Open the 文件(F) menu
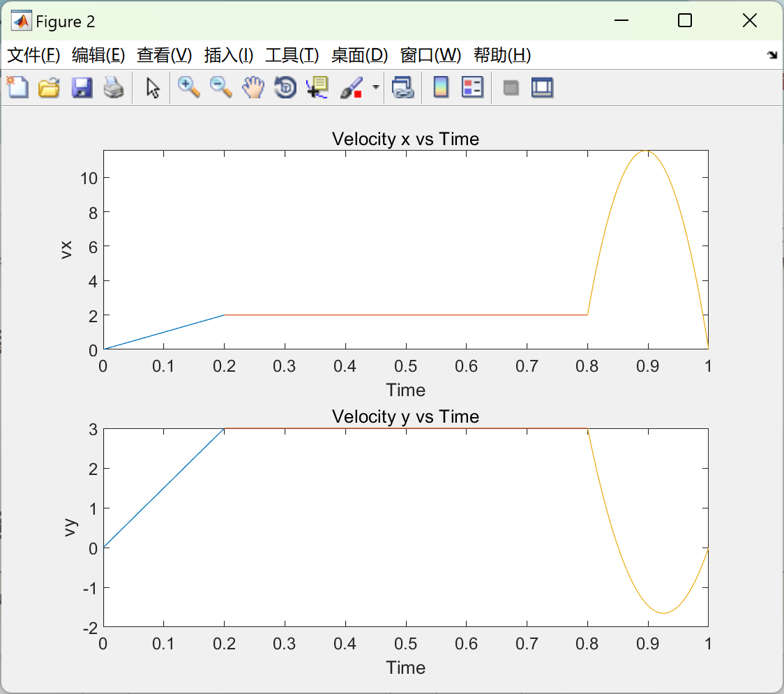Image resolution: width=784 pixels, height=694 pixels. (x=33, y=55)
